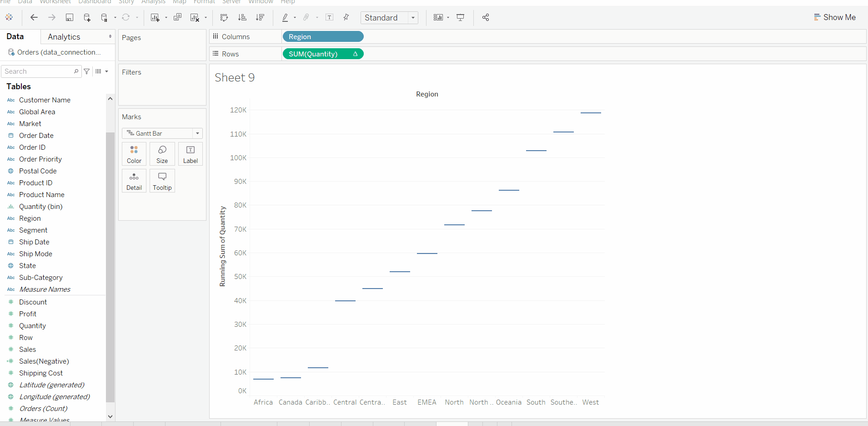Image resolution: width=868 pixels, height=426 pixels.
Task: Click the group members paperclip icon
Action: (x=306, y=17)
